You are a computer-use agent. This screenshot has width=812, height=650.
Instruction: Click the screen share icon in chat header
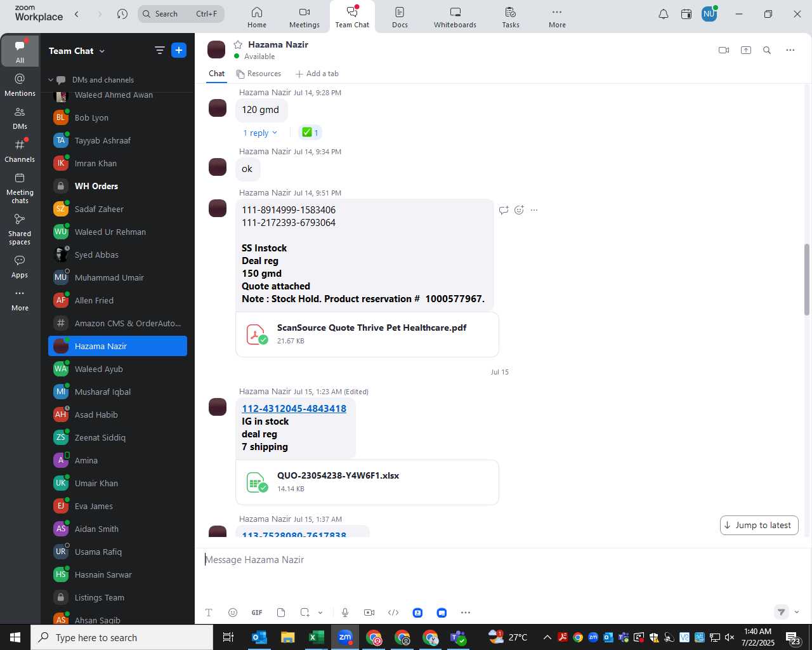(746, 50)
